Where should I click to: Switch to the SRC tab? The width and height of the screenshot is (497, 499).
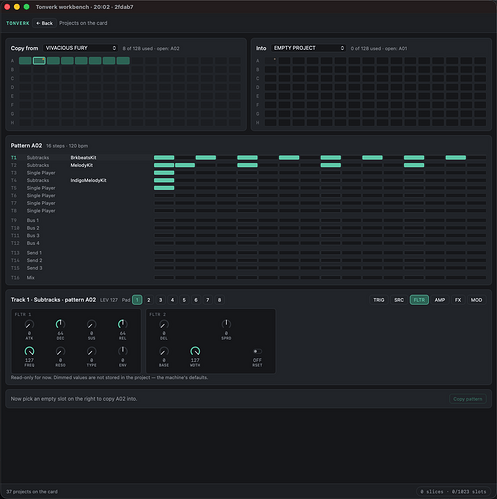coord(399,300)
